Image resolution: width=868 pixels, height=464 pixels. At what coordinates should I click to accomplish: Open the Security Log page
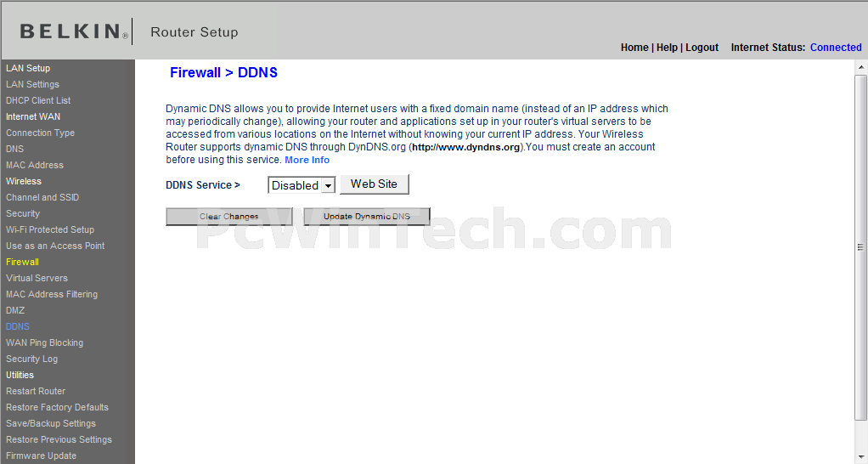(32, 359)
